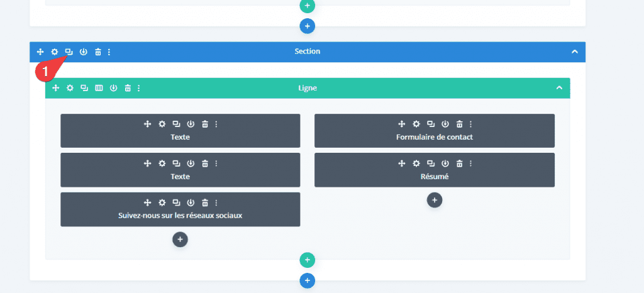
Task: Select the Résumé module label
Action: [435, 177]
